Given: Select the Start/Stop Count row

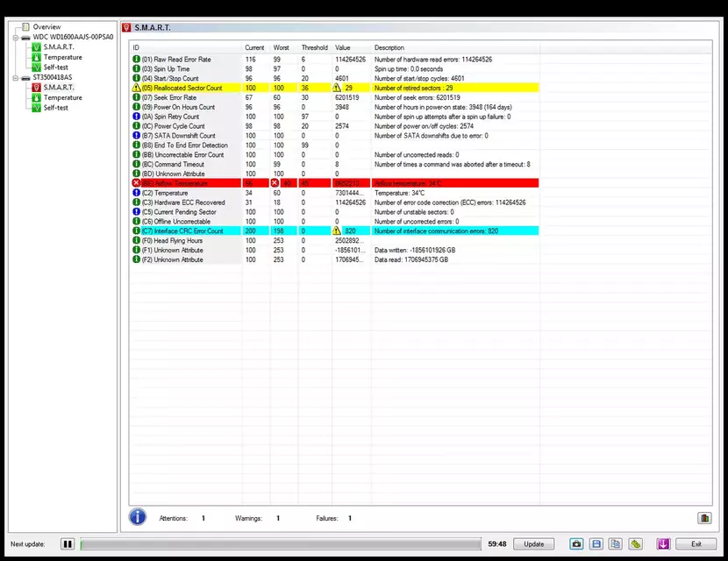Looking at the screenshot, I should point(335,78).
